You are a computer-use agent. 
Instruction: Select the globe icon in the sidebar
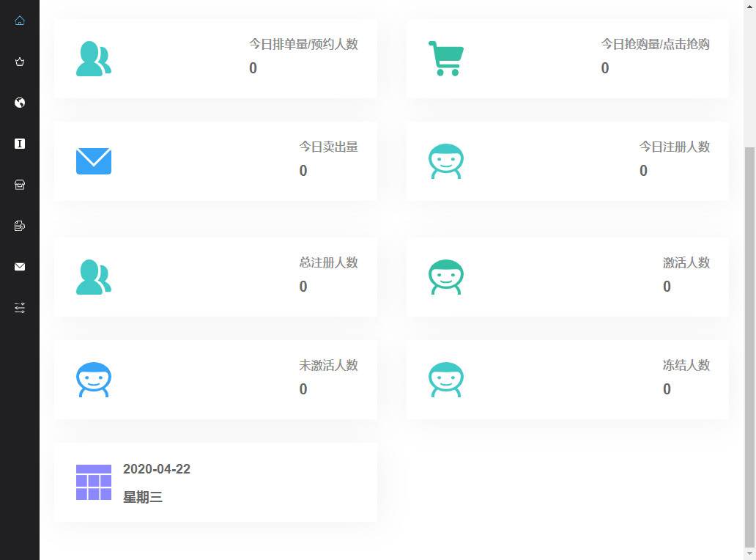coord(20,103)
